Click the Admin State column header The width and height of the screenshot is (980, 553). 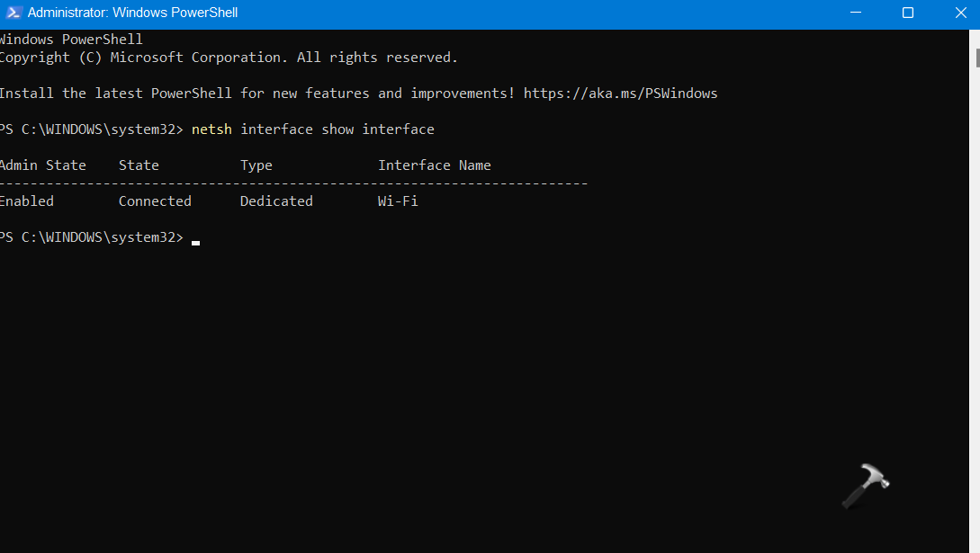point(42,165)
